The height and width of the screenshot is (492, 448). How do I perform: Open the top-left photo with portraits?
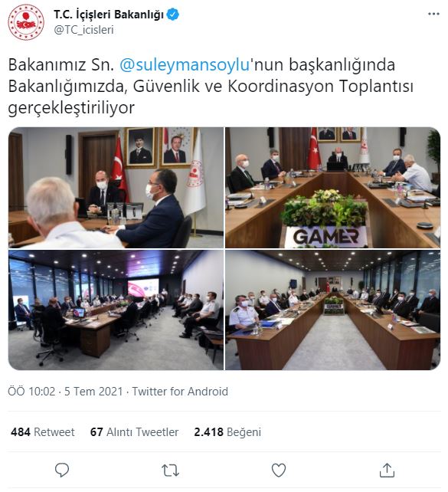click(116, 188)
